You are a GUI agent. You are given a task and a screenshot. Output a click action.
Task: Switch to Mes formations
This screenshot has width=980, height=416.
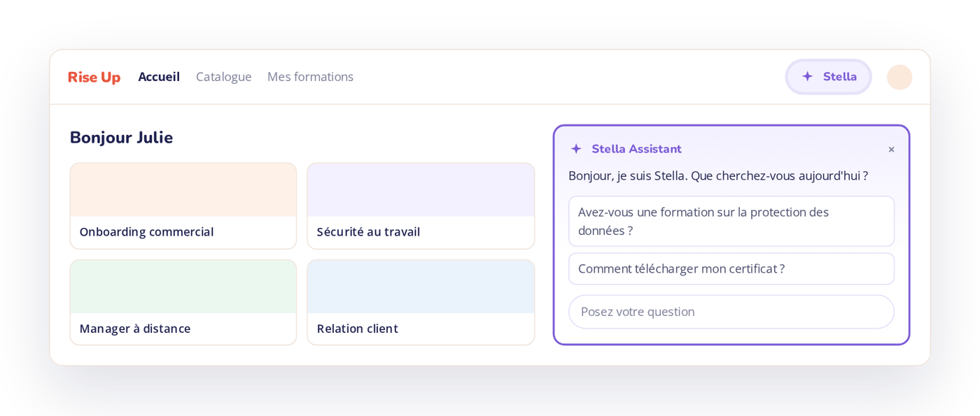310,77
